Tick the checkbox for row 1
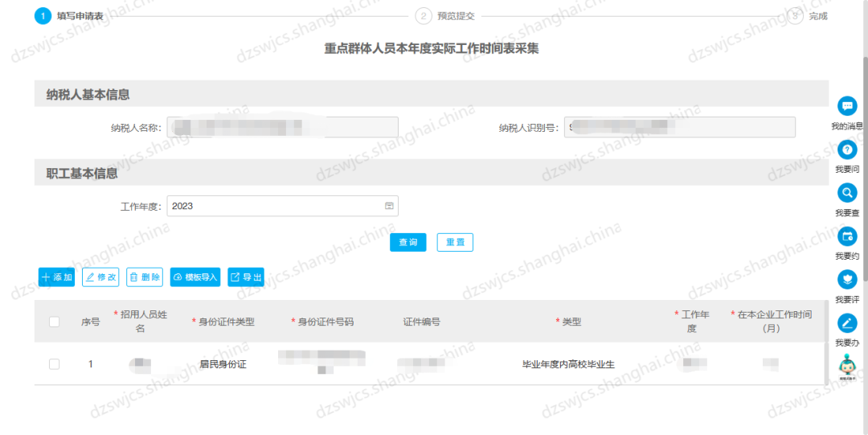Viewport: 868px width, 435px height. pos(55,364)
